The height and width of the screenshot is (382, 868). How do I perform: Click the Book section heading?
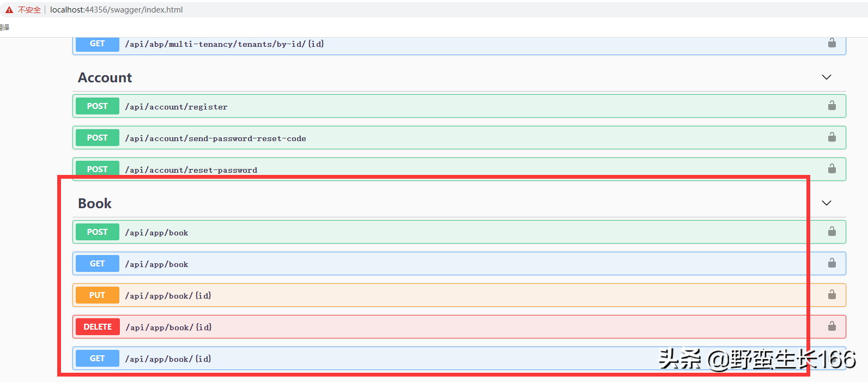click(x=95, y=204)
